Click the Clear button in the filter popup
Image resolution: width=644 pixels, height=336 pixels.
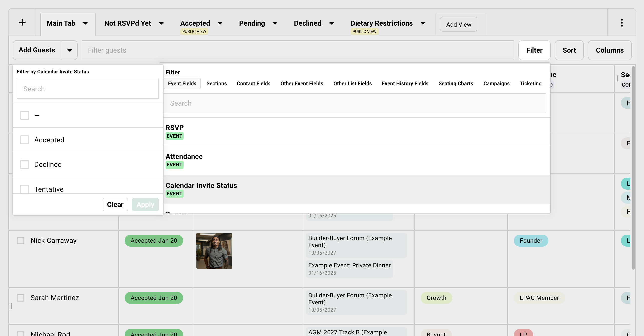tap(115, 204)
